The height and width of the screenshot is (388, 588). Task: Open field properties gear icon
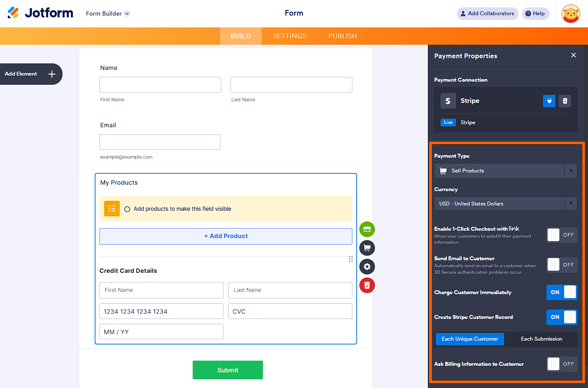367,266
